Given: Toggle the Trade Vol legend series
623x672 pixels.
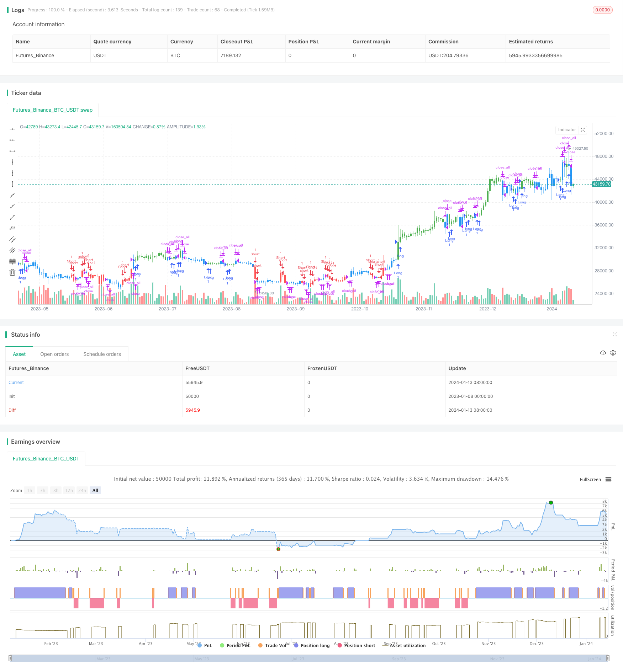Looking at the screenshot, I should click(x=273, y=645).
